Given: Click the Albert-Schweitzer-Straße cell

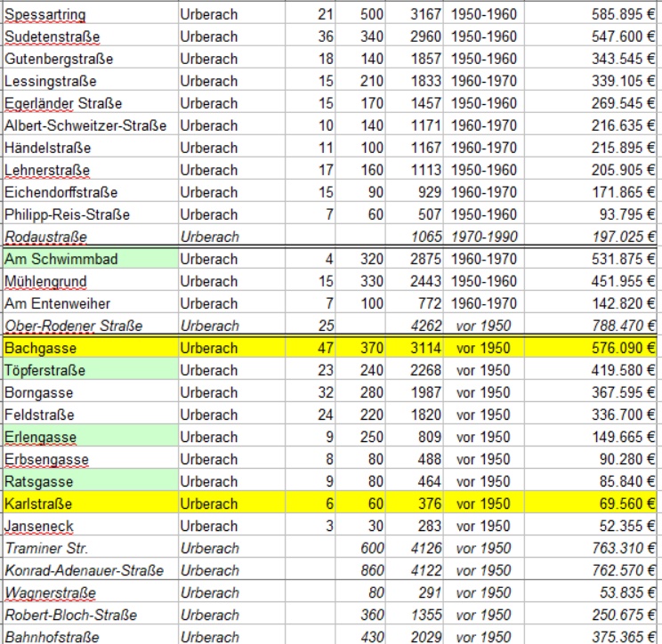Looking at the screenshot, I should tap(89, 125).
